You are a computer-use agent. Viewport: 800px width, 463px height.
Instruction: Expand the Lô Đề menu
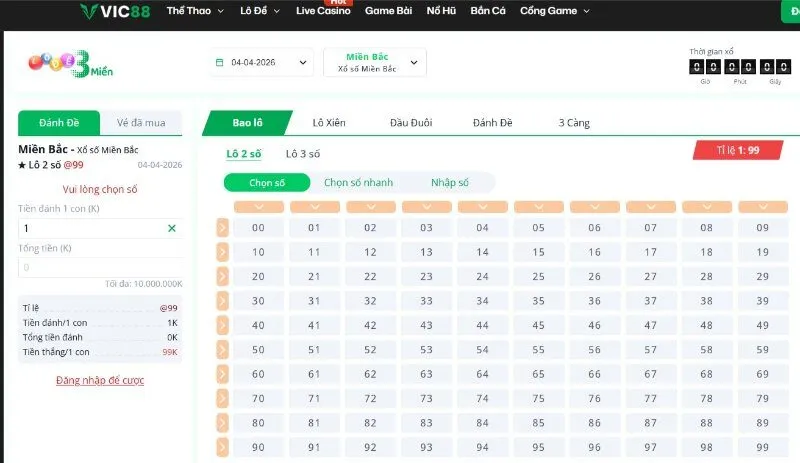pyautogui.click(x=260, y=11)
